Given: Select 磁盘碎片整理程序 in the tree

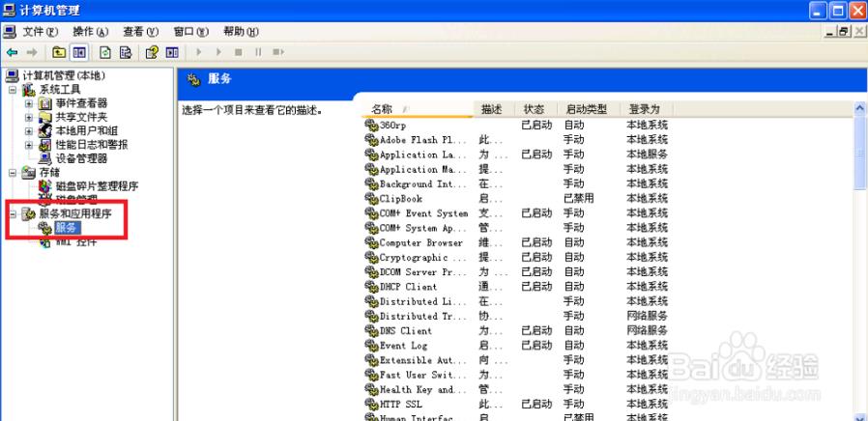Looking at the screenshot, I should coord(96,186).
